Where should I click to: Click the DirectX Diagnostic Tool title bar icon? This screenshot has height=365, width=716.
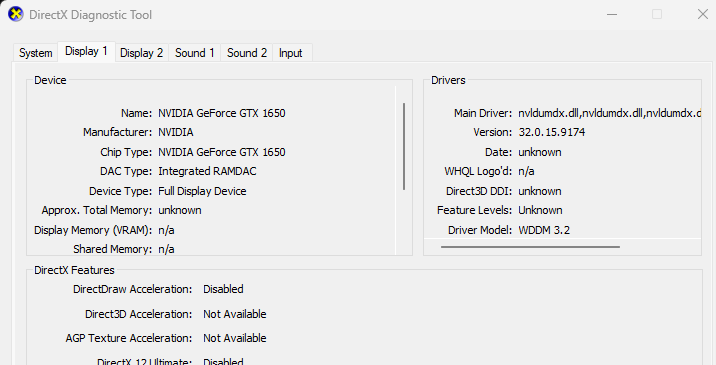16,14
